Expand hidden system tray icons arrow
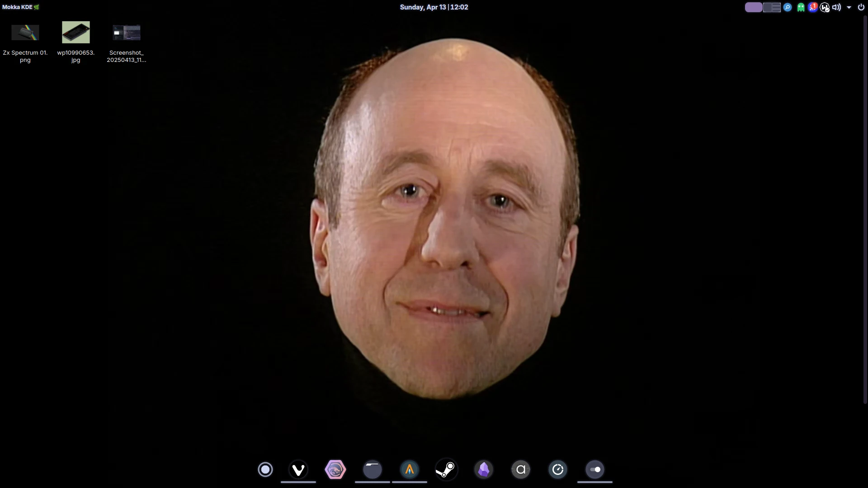 click(x=849, y=7)
